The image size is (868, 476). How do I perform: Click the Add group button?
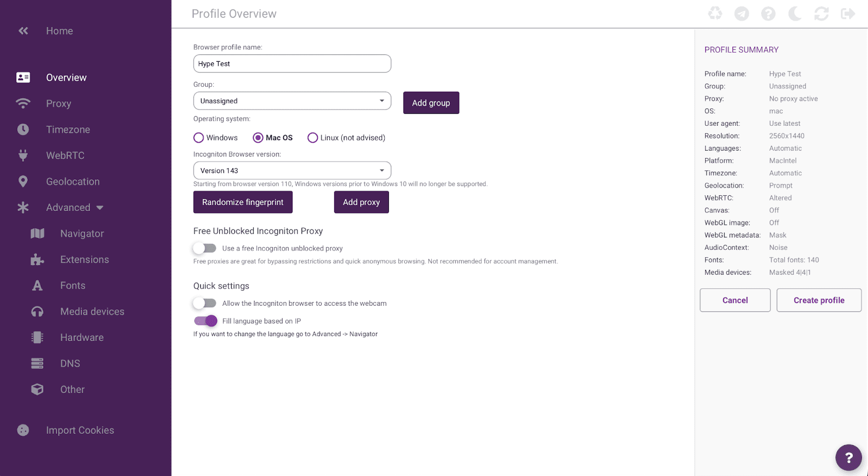[x=431, y=103]
